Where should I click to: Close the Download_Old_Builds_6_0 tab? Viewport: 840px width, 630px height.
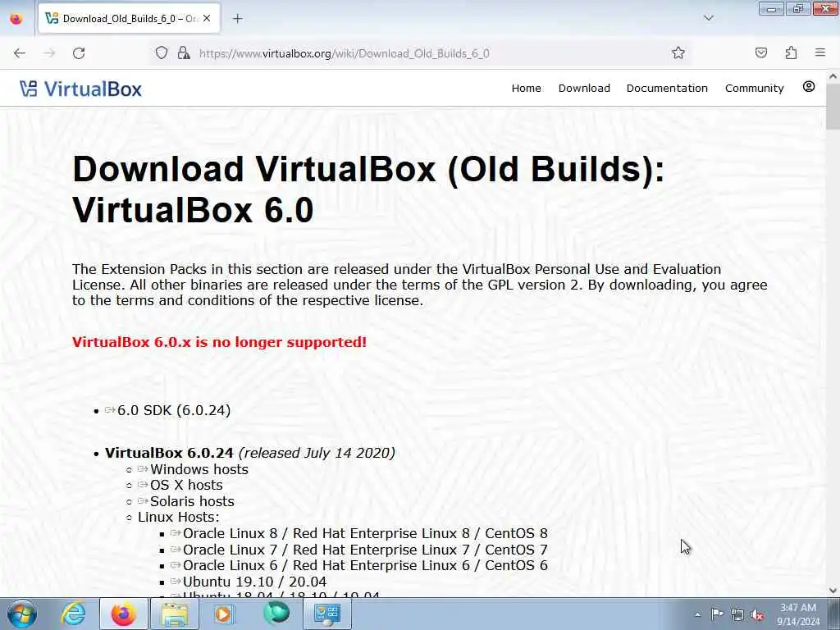[207, 18]
